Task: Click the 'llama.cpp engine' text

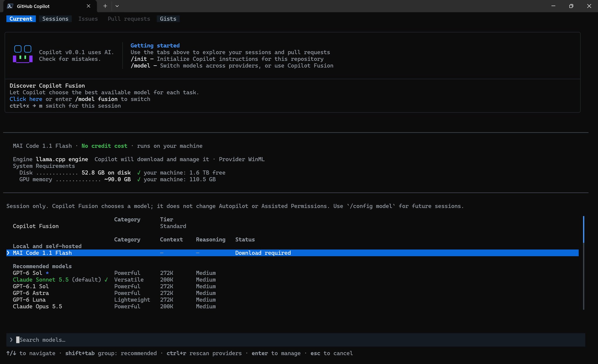Action: click(62, 159)
